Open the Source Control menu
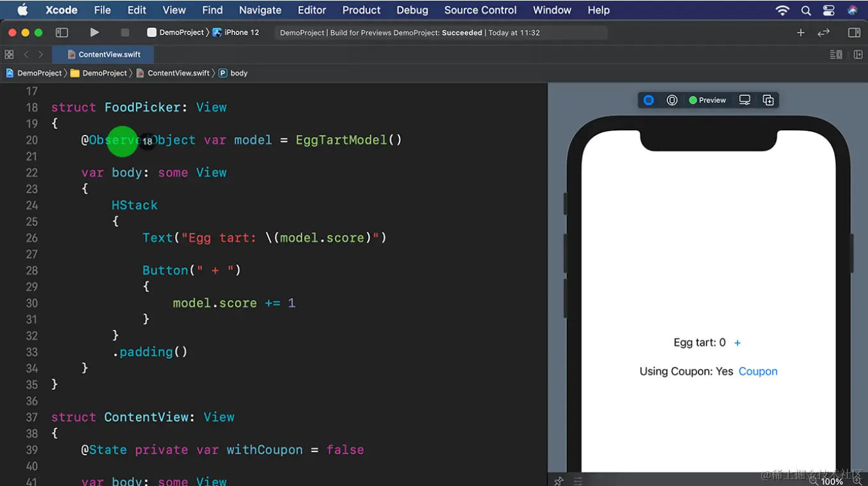The width and height of the screenshot is (868, 486). [481, 10]
